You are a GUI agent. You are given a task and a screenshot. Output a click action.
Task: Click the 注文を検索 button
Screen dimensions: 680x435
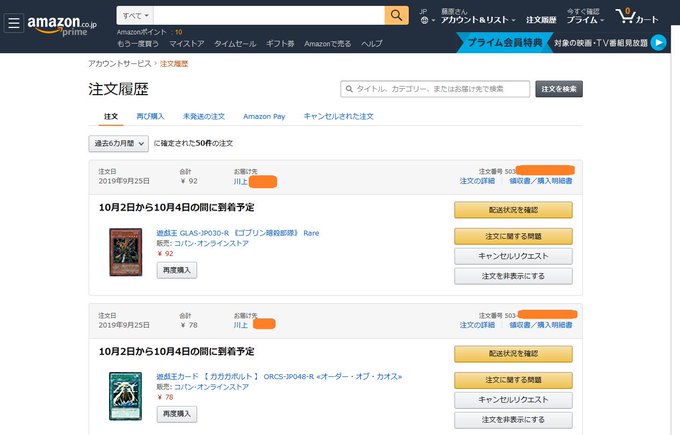(x=559, y=89)
